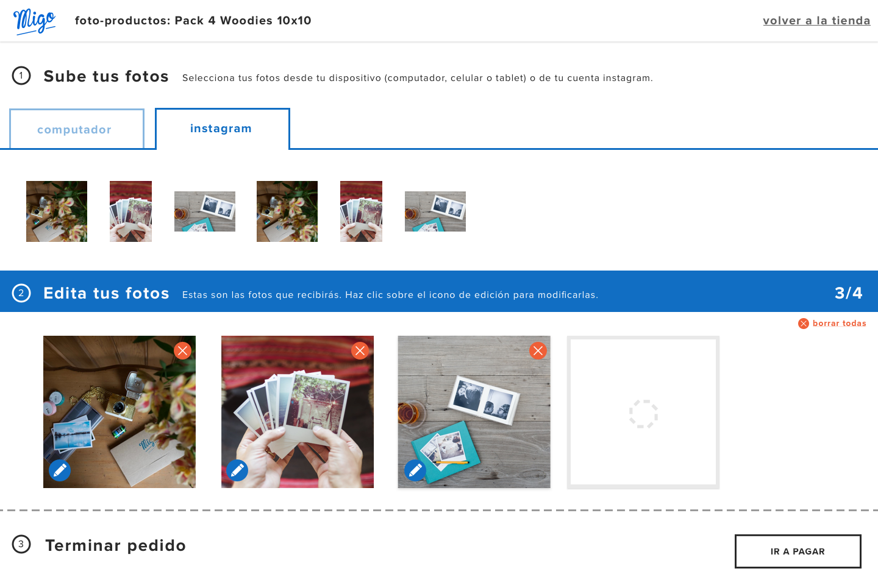Remove the flowers and camera photo
The height and width of the screenshot is (588, 878).
click(182, 350)
